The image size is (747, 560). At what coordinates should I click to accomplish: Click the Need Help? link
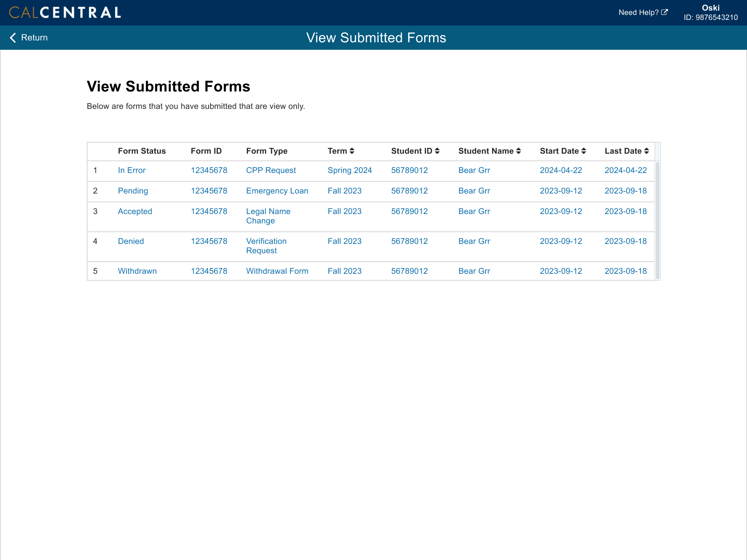pyautogui.click(x=638, y=12)
